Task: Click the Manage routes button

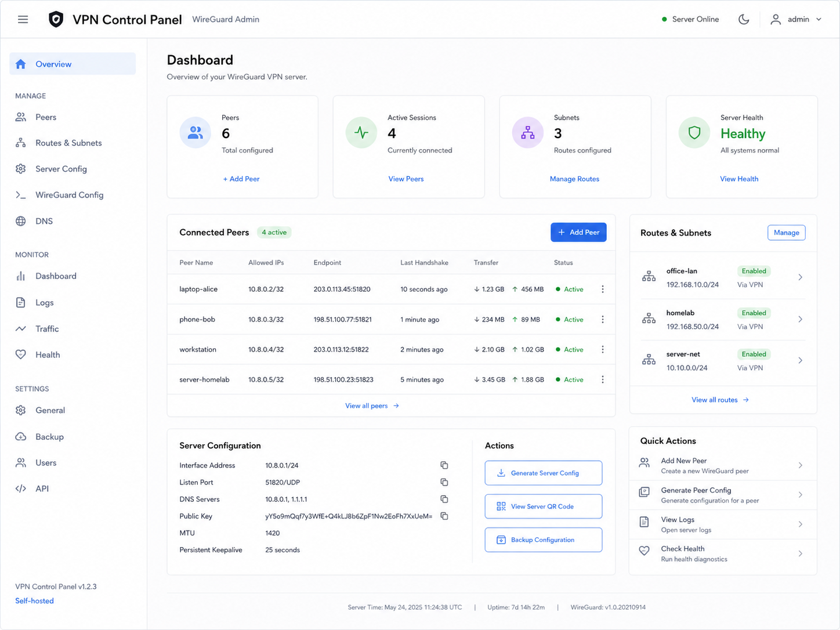Action: tap(786, 233)
